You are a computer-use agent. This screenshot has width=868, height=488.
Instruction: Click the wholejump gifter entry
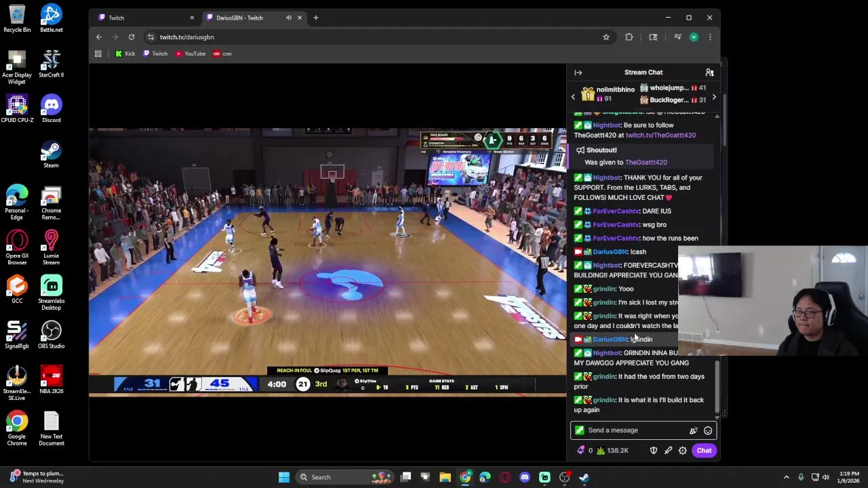[673, 88]
